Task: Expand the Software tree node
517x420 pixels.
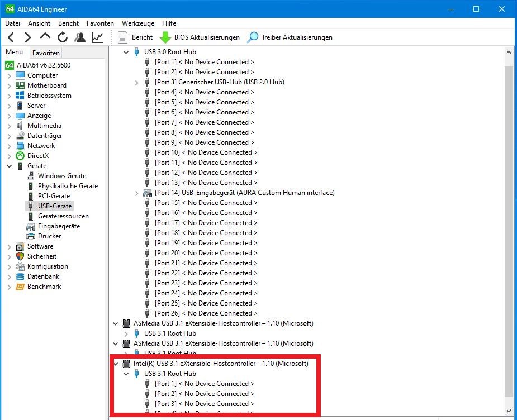Action: tap(10, 247)
